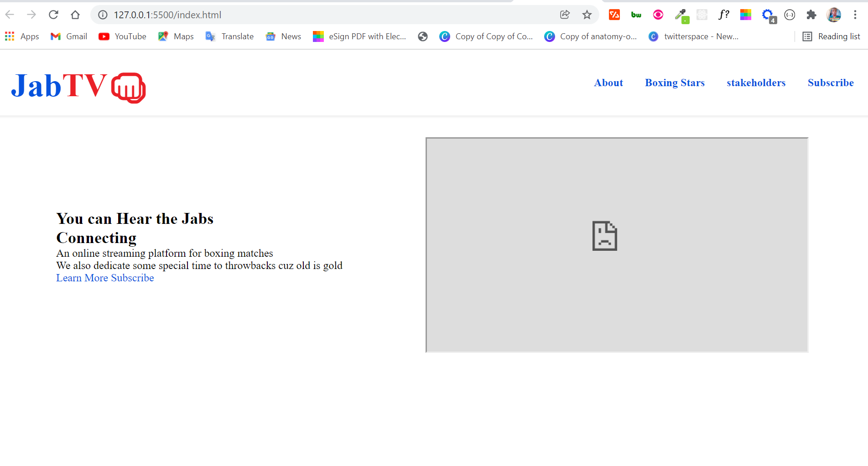Go to stakeholders nav item
Image resolution: width=868 pixels, height=466 pixels.
click(x=756, y=83)
